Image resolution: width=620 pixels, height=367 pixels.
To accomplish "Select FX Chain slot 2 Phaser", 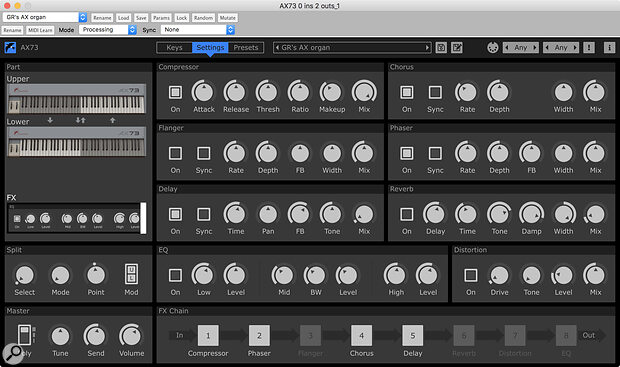I will coord(259,335).
